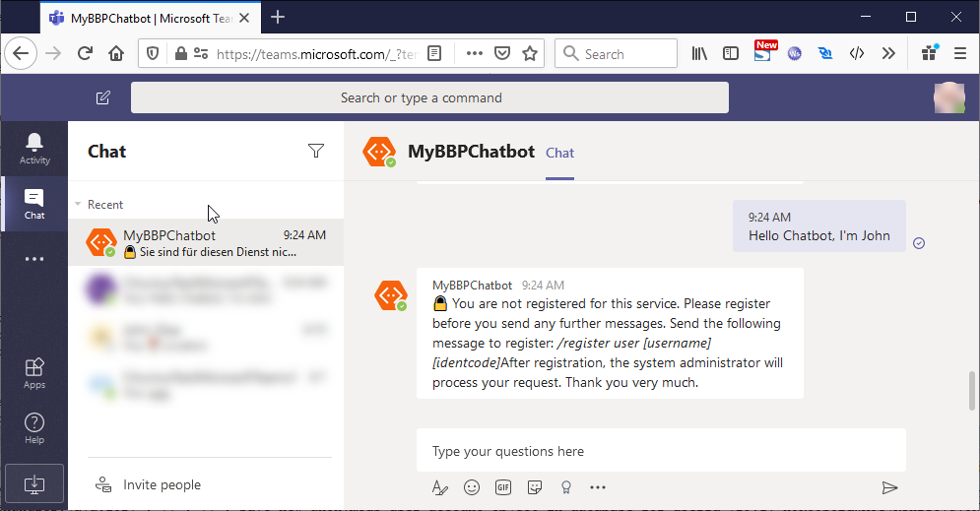
Task: Open the user profile avatar
Action: pos(949,97)
